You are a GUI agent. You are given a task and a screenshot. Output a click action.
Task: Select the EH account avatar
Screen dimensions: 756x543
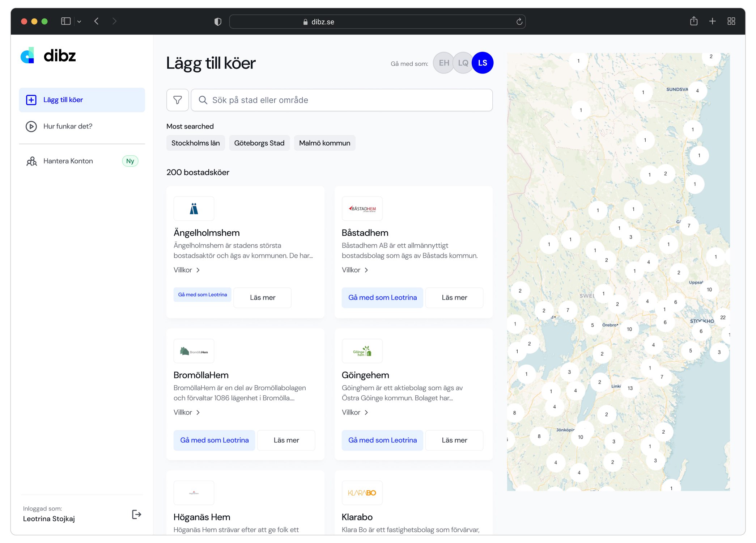point(443,63)
